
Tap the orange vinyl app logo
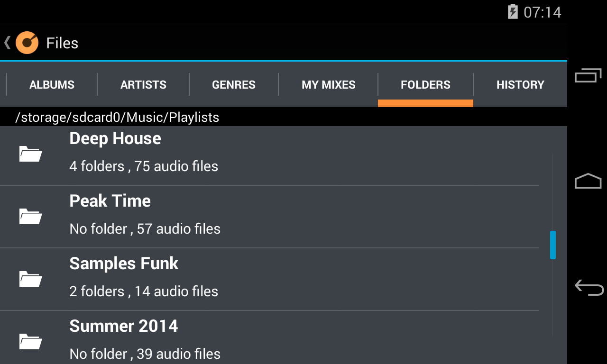[x=27, y=43]
